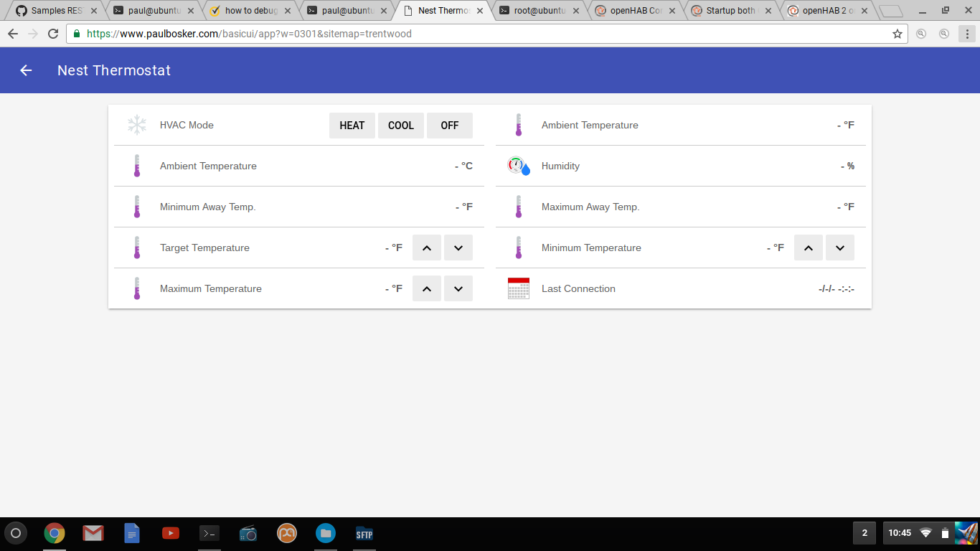Reload the page with the refresh button

coord(53,34)
